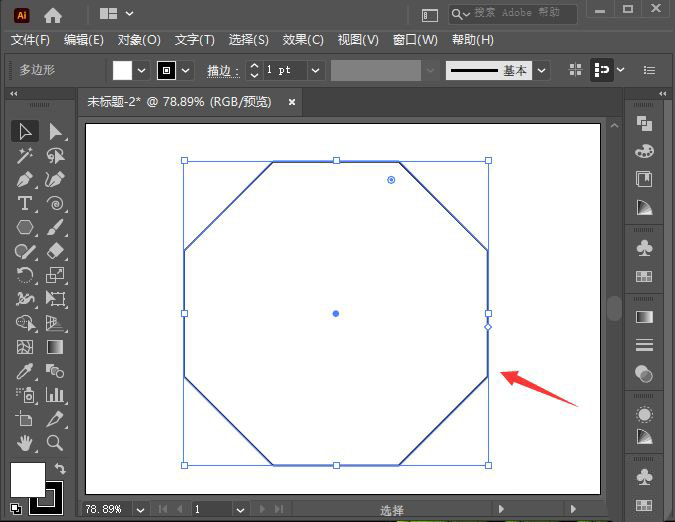
Task: Open the 文件(F) menu
Action: point(30,40)
